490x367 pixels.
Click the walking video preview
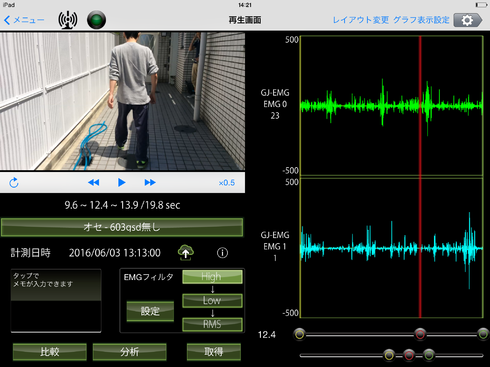(x=122, y=101)
